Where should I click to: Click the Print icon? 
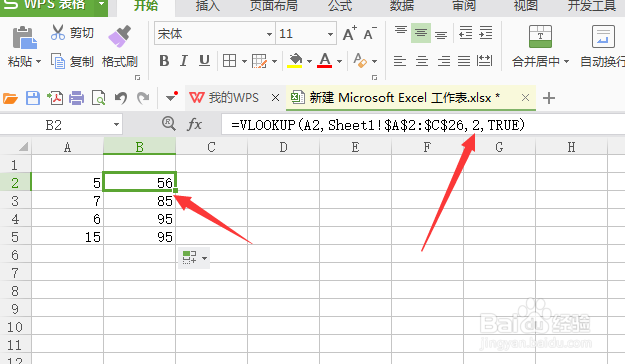(x=76, y=98)
